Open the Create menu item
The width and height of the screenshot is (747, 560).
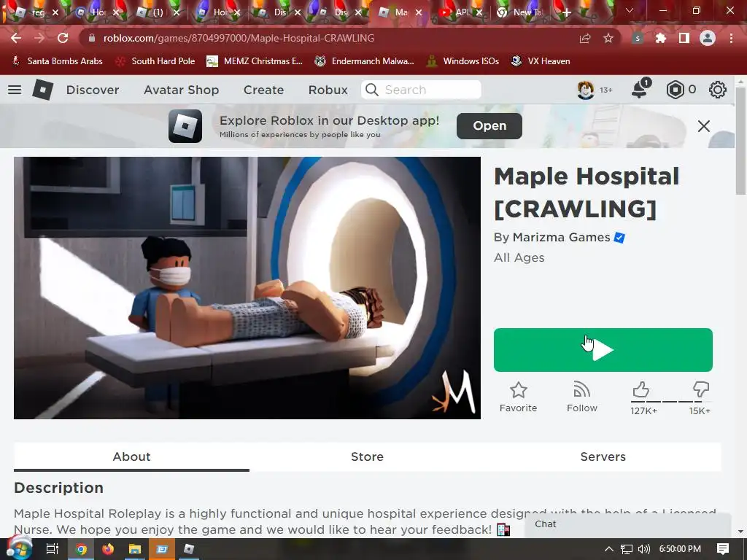pyautogui.click(x=263, y=90)
